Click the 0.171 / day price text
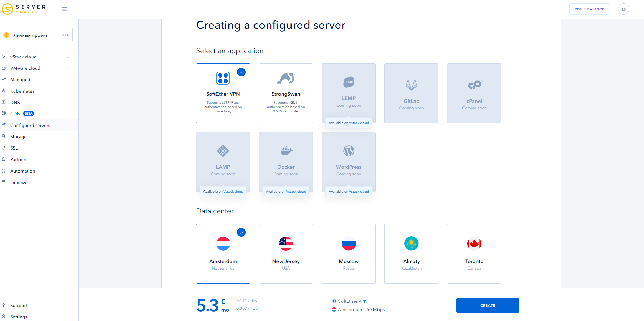644x321 pixels. tap(247, 301)
